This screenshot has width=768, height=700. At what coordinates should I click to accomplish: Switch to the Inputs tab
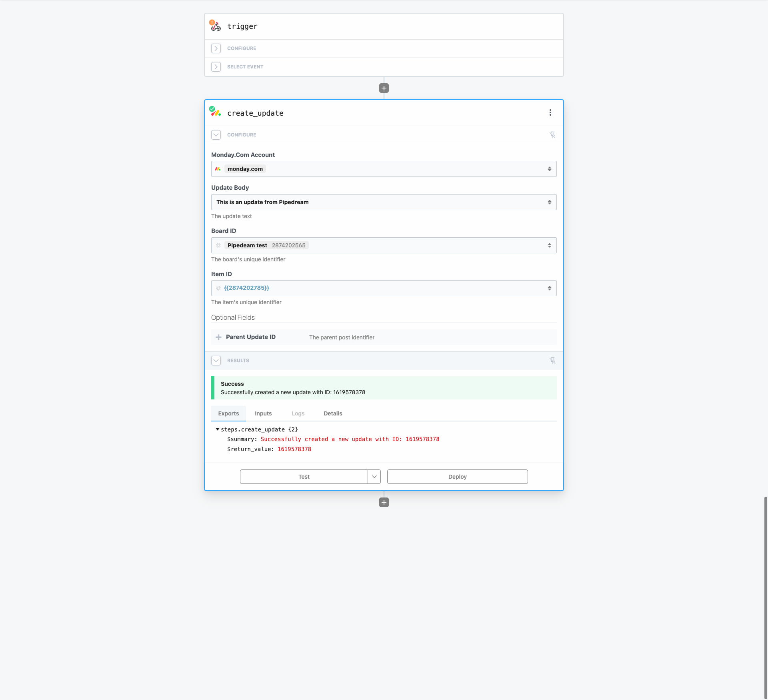263,413
